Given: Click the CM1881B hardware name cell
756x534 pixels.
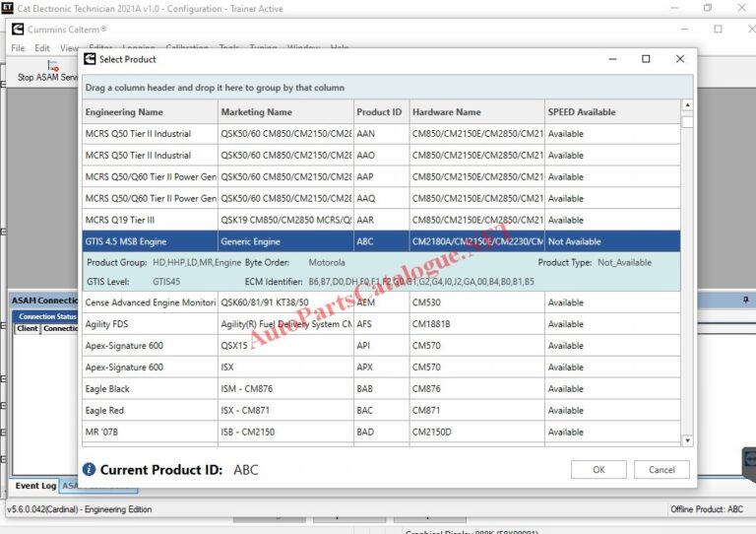Looking at the screenshot, I should (x=476, y=324).
